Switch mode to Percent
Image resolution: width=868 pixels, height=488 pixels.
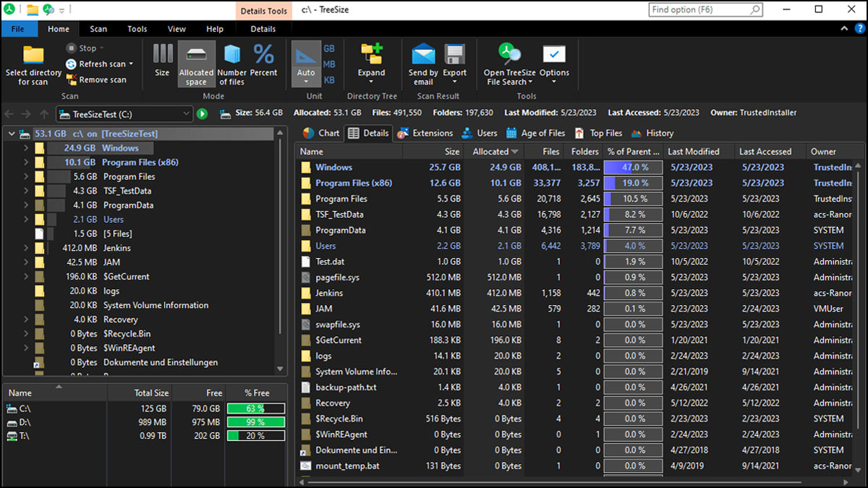(263, 61)
